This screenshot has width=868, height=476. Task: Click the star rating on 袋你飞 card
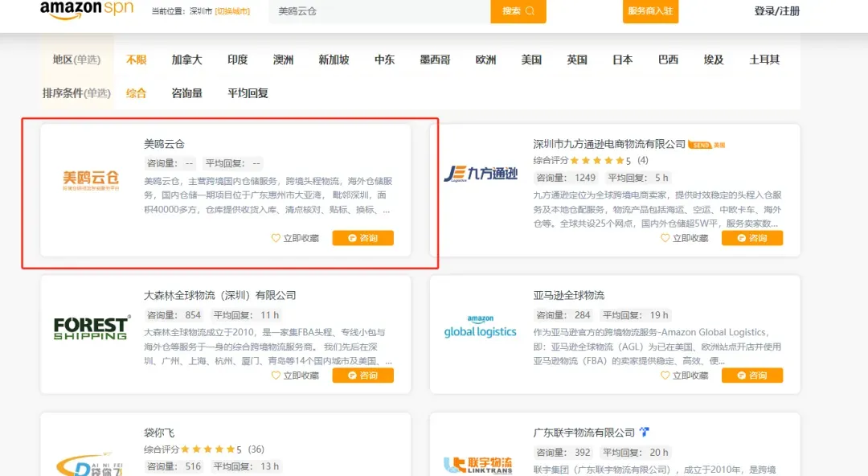pyautogui.click(x=207, y=449)
